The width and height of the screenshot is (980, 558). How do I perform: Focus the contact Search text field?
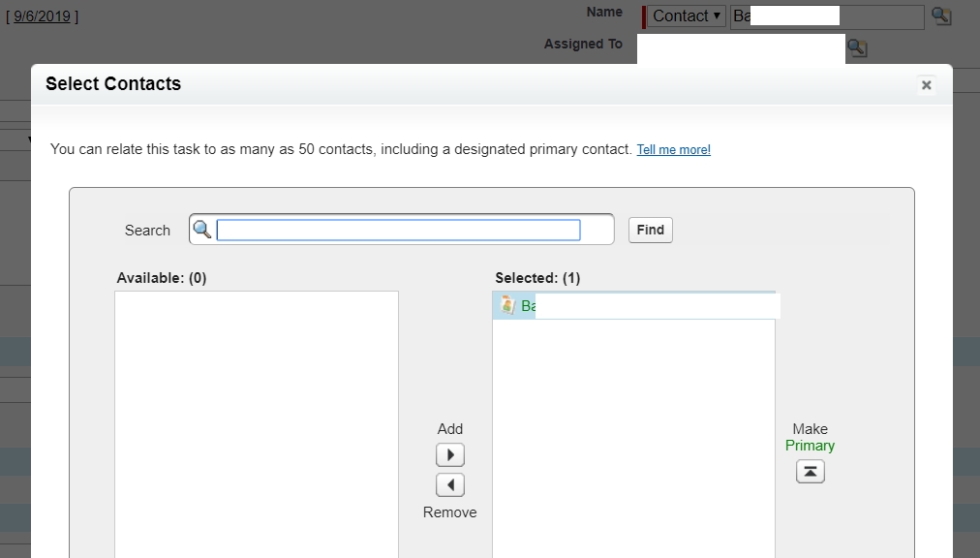pos(398,230)
